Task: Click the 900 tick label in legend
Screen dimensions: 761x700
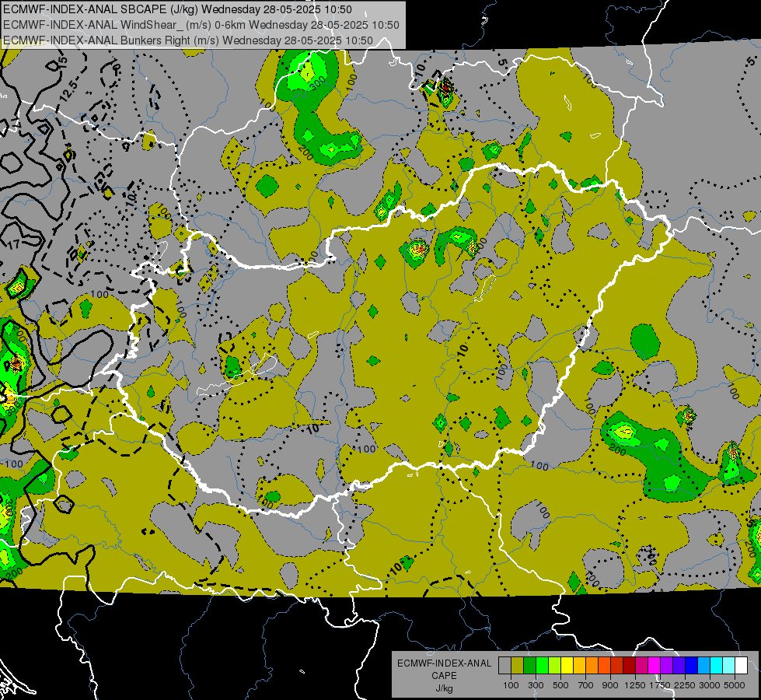Action: [x=610, y=685]
